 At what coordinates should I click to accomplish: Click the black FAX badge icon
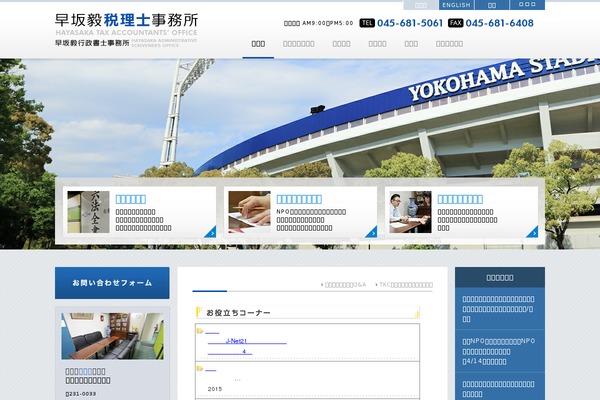tap(455, 23)
